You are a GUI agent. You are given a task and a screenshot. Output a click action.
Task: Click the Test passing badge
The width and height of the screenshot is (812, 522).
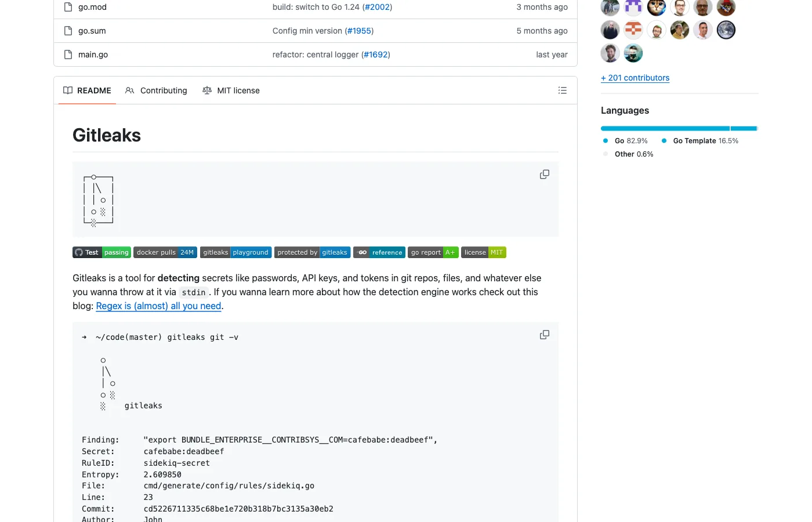(101, 252)
